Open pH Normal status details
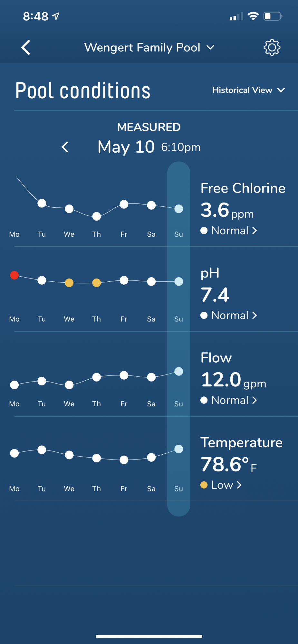The height and width of the screenshot is (644, 298). coord(229,315)
